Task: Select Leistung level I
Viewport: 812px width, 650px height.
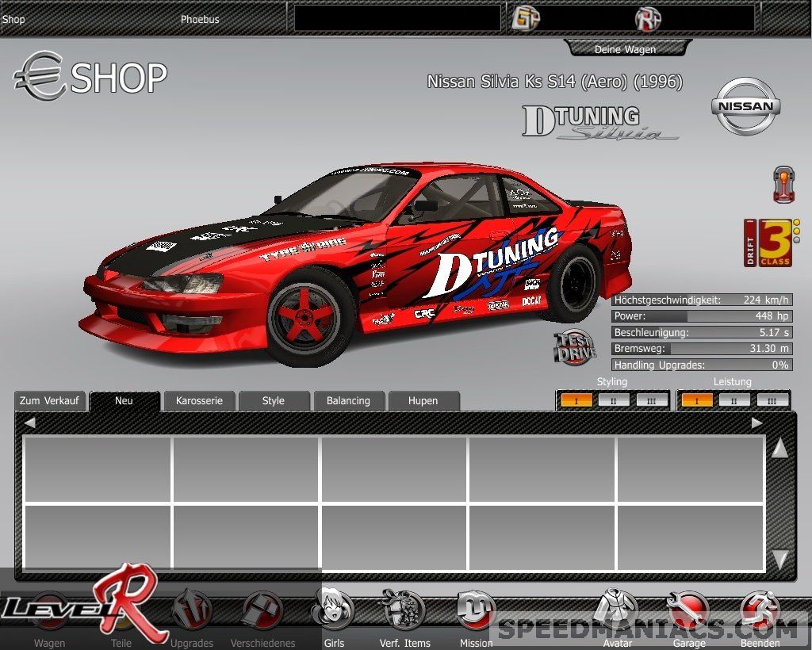Action: pyautogui.click(x=696, y=400)
